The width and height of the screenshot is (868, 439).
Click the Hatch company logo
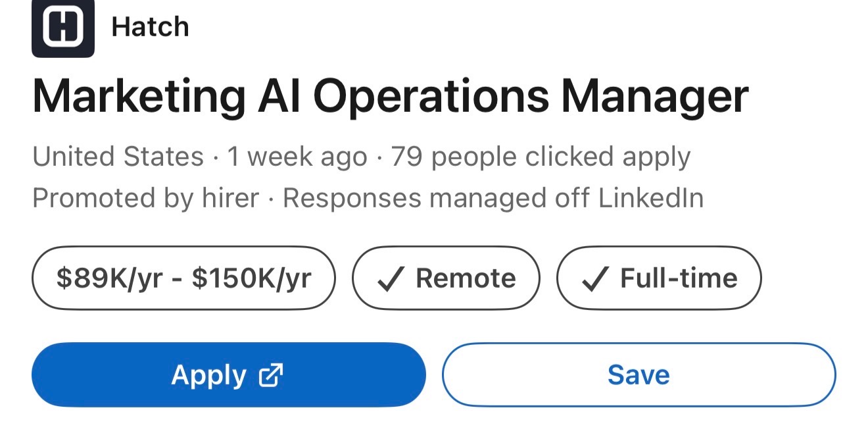63,27
